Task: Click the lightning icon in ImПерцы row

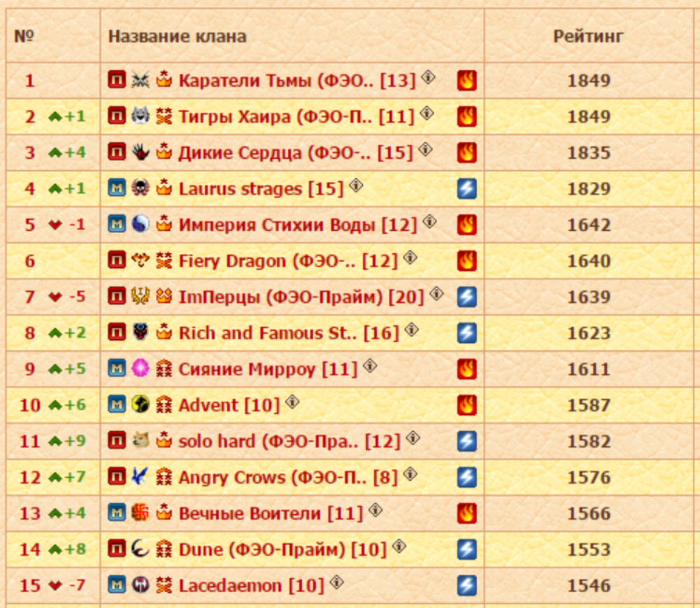Action: [466, 297]
